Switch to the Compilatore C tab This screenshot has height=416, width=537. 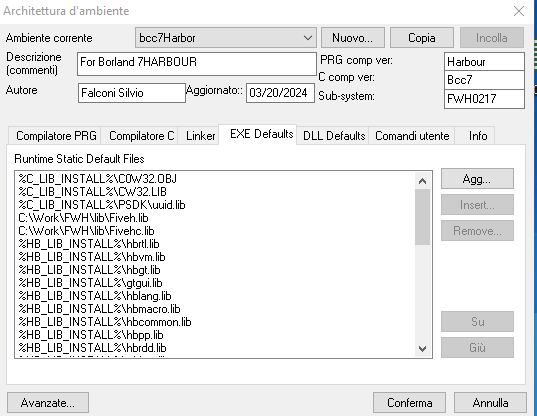[142, 136]
